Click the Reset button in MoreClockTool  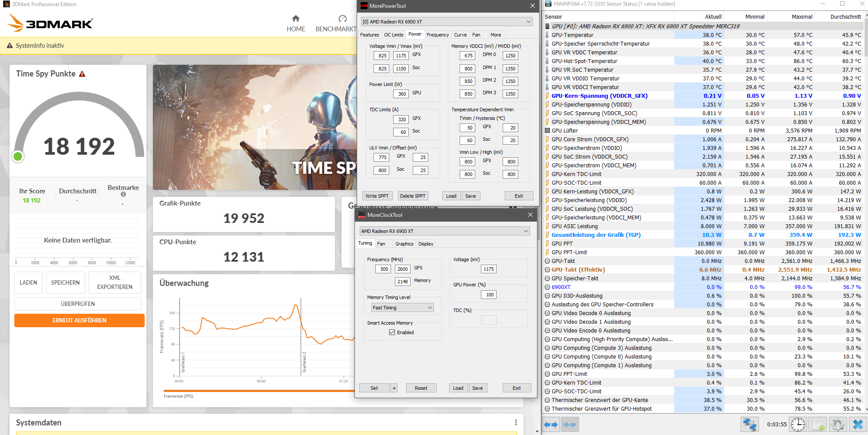[x=421, y=388]
